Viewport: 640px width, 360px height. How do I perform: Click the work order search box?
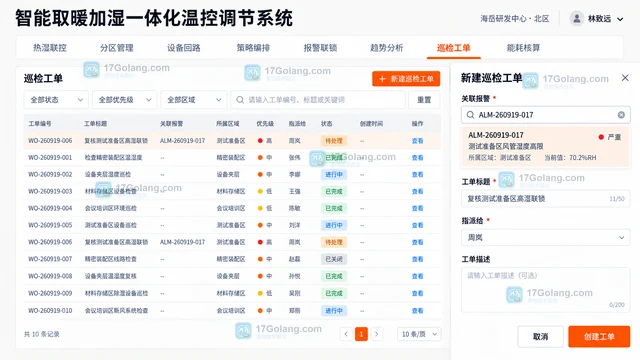click(x=318, y=100)
